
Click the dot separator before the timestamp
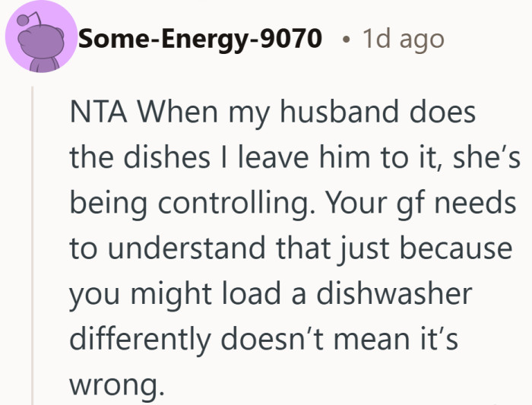point(344,39)
